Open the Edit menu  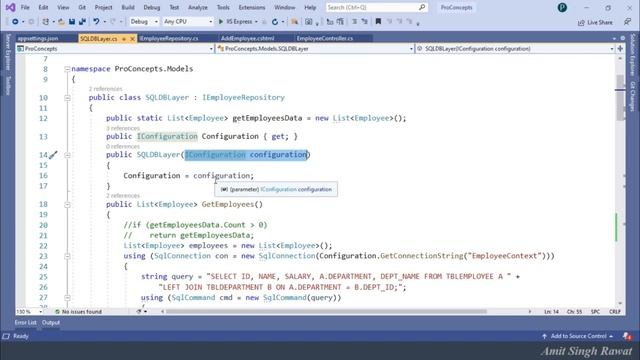(x=43, y=7)
